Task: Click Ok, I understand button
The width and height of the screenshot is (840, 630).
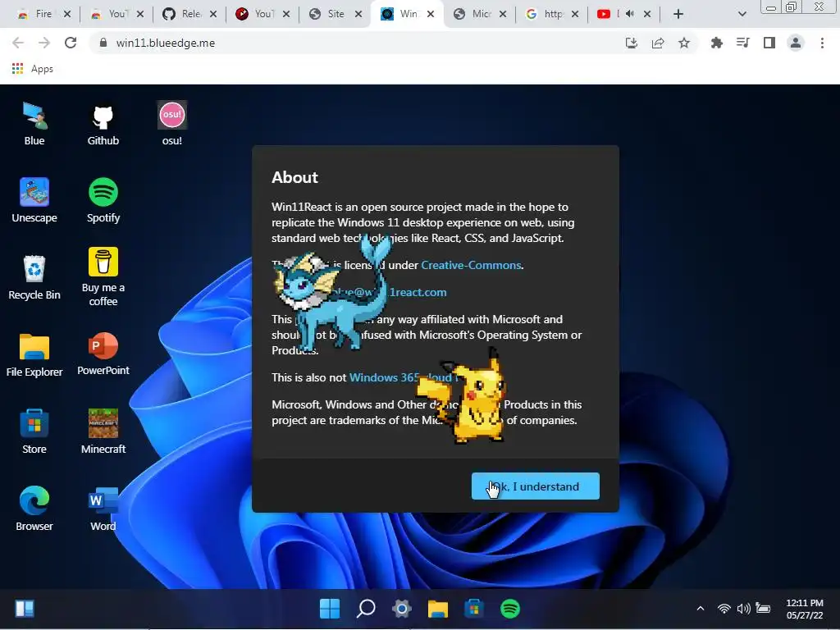Action: pyautogui.click(x=535, y=486)
